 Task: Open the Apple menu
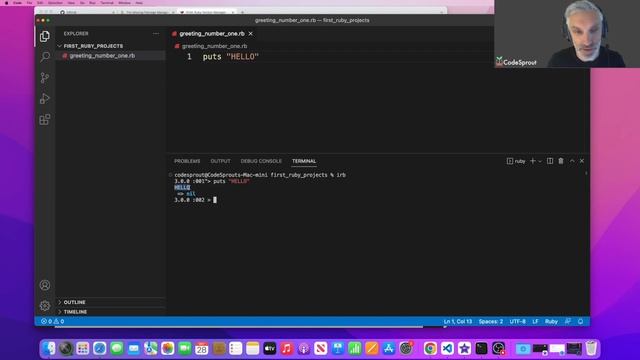tap(6, 3)
